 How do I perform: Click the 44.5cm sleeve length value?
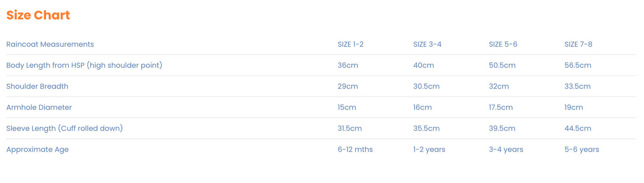[577, 128]
